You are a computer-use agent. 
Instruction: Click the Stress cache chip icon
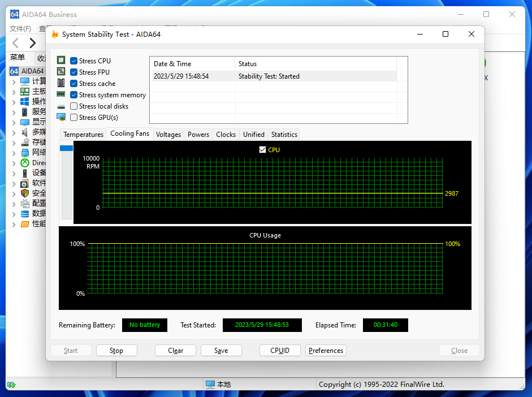tap(61, 83)
